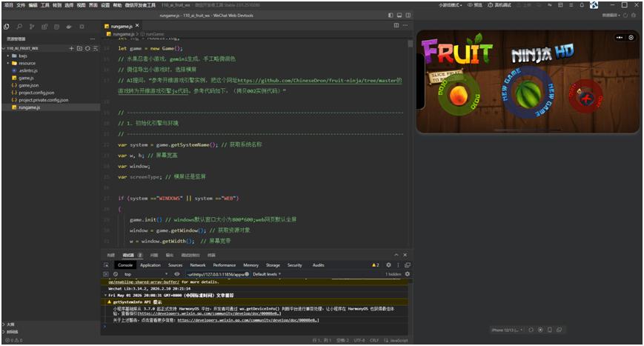Split the editor with the split icon
The height and width of the screenshot is (346, 644).
point(396,25)
